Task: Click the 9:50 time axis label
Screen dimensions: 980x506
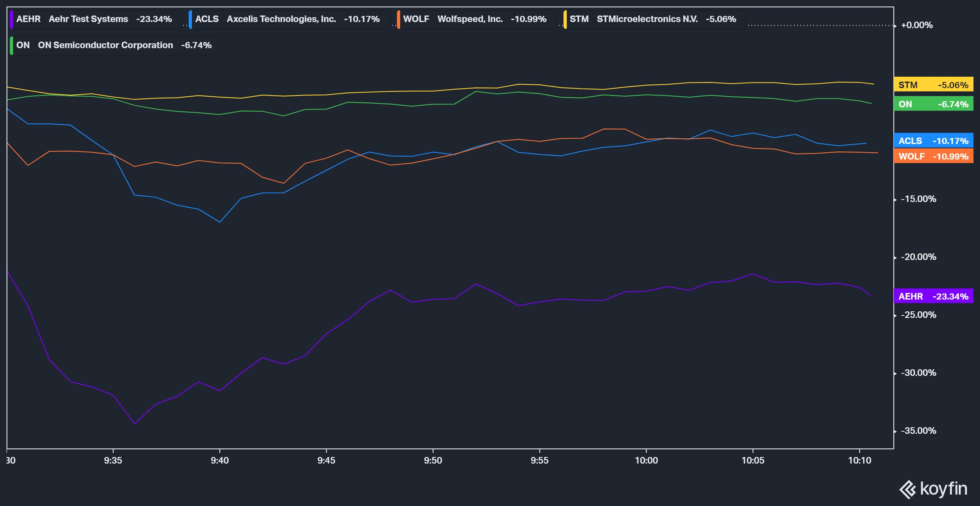Action: click(433, 461)
